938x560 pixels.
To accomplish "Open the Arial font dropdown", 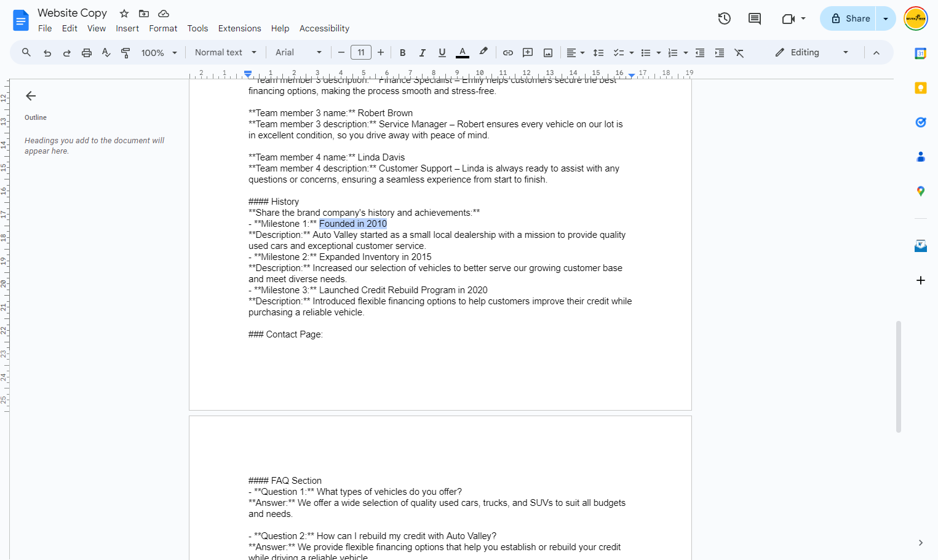I will (x=299, y=53).
